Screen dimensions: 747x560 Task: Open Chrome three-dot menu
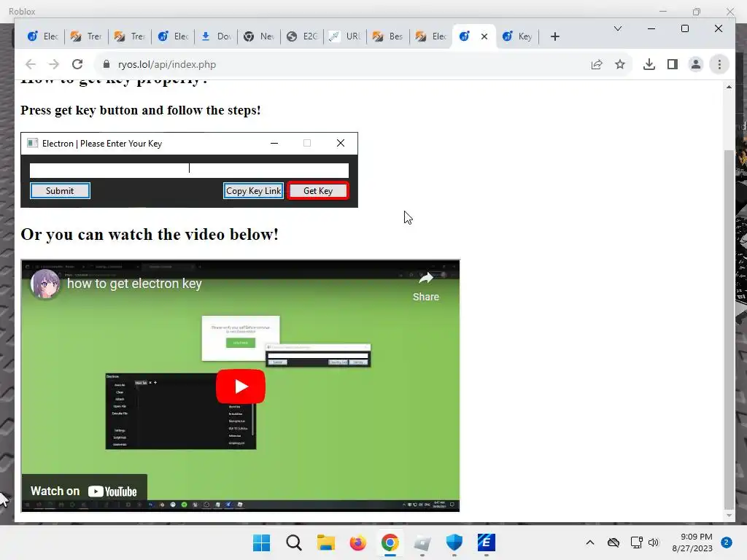pos(719,64)
